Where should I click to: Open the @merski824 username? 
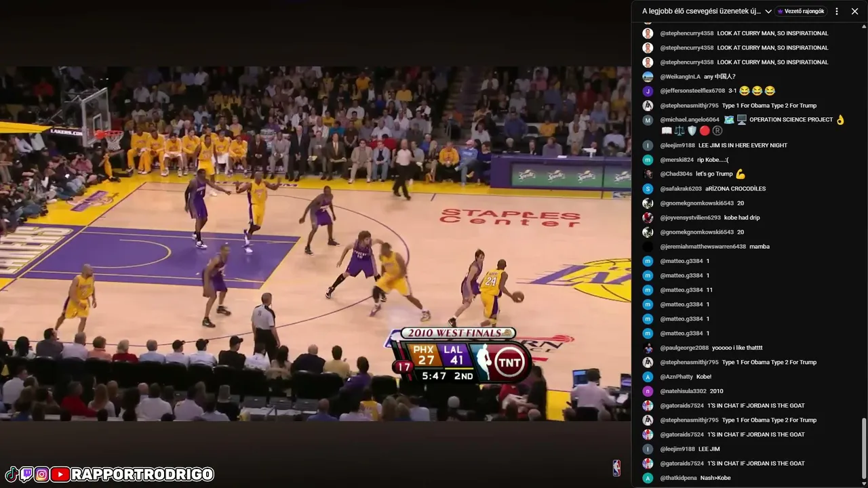click(x=677, y=160)
